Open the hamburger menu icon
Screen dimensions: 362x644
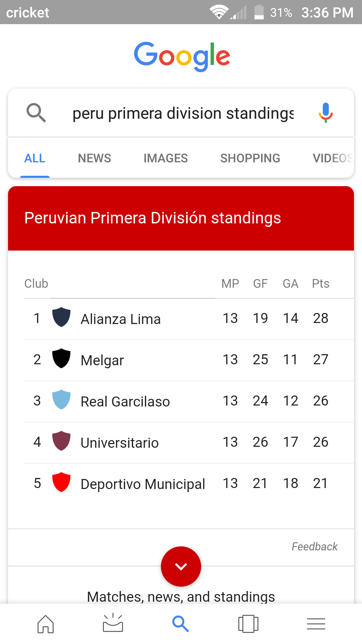point(316,624)
